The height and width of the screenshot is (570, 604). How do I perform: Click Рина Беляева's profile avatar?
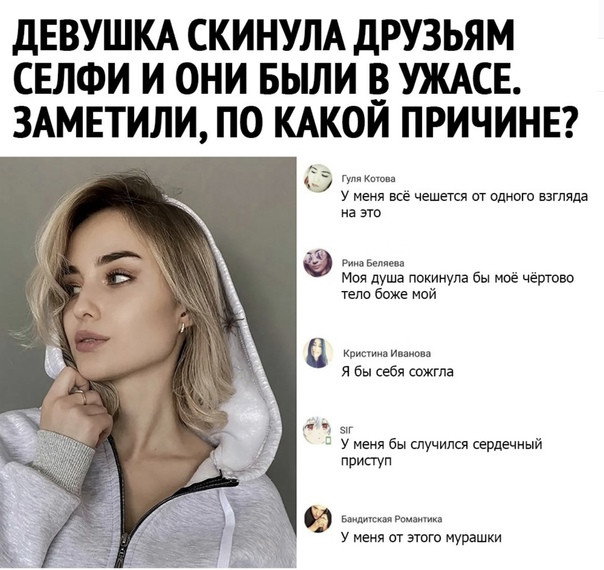318,262
